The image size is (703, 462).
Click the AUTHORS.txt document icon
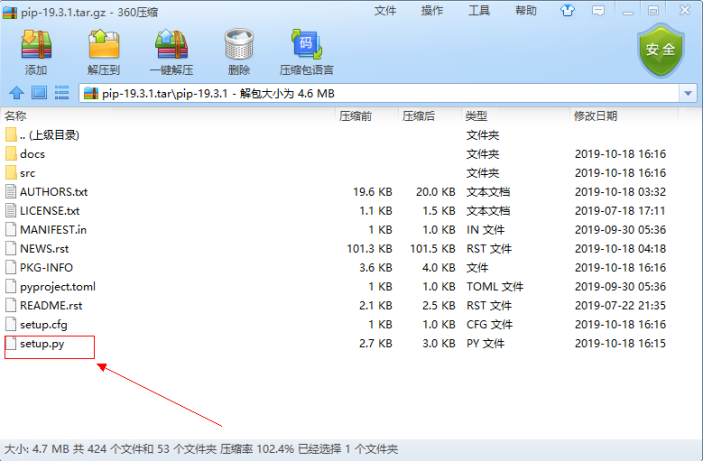[11, 192]
